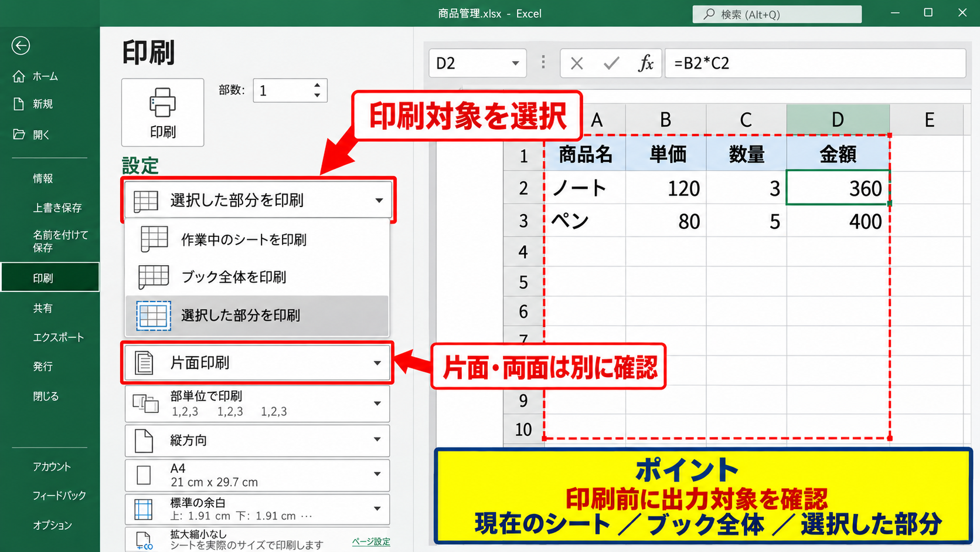Click the 単価 header cell

tap(666, 154)
